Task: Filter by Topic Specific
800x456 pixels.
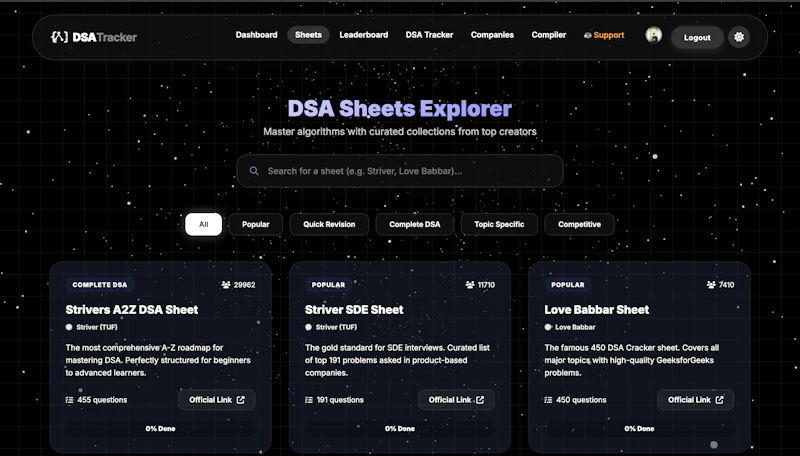Action: [499, 224]
